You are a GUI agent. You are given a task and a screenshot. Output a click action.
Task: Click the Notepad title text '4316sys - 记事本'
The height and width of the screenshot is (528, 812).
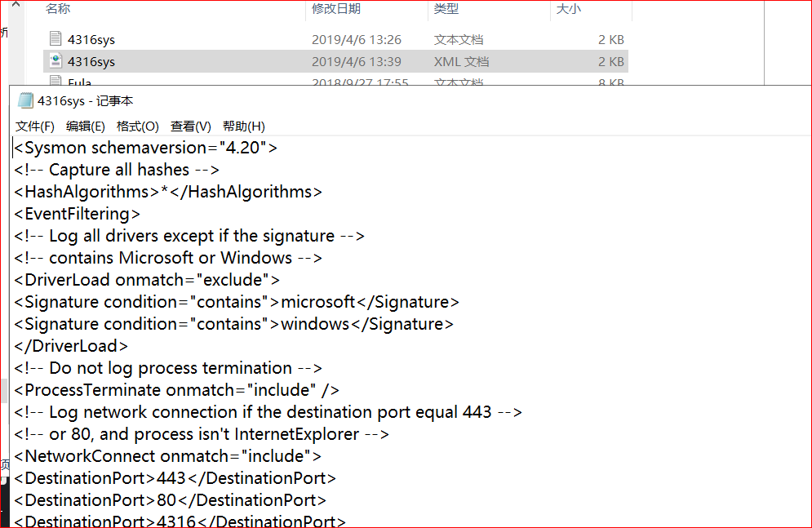point(85,101)
